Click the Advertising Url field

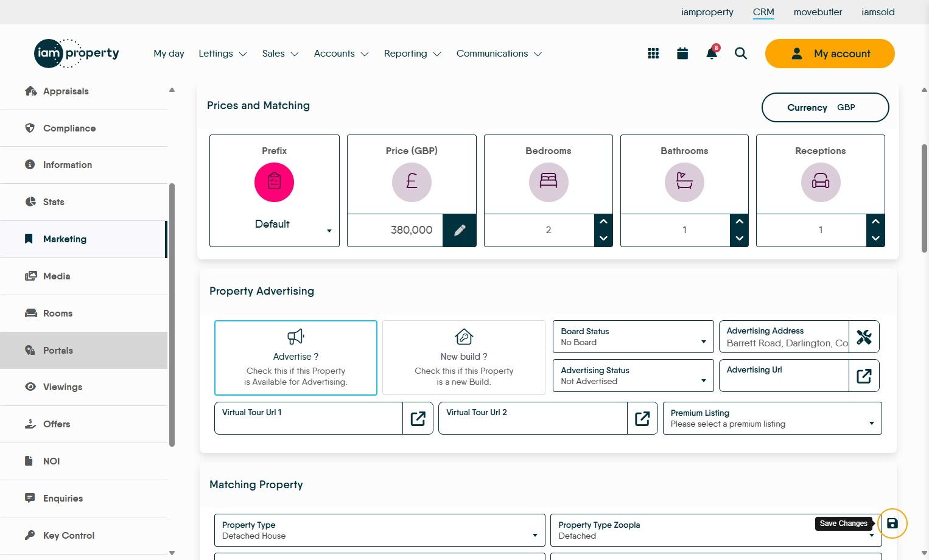tap(784, 376)
